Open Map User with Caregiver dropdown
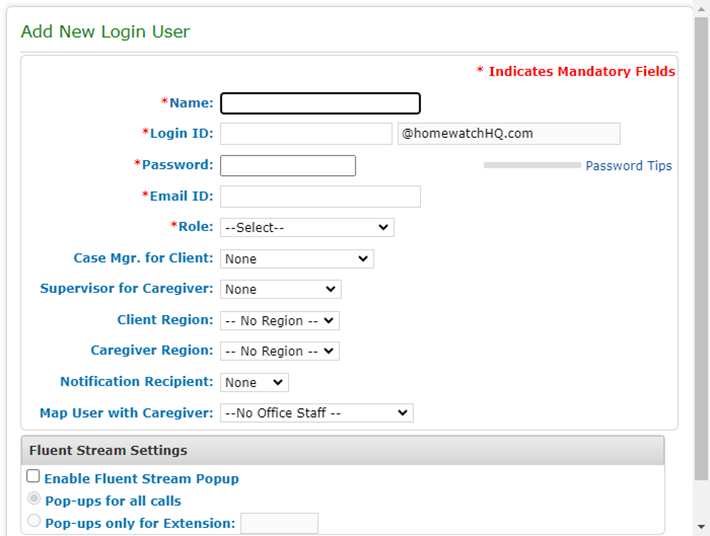The height and width of the screenshot is (536, 710). coord(316,413)
